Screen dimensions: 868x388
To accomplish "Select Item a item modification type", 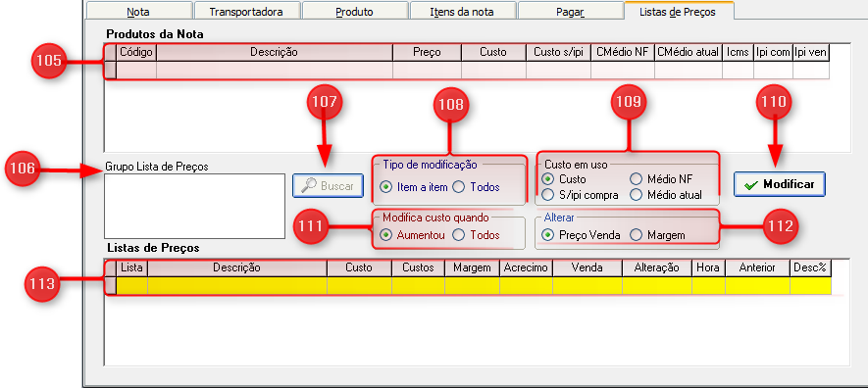I will [414, 187].
